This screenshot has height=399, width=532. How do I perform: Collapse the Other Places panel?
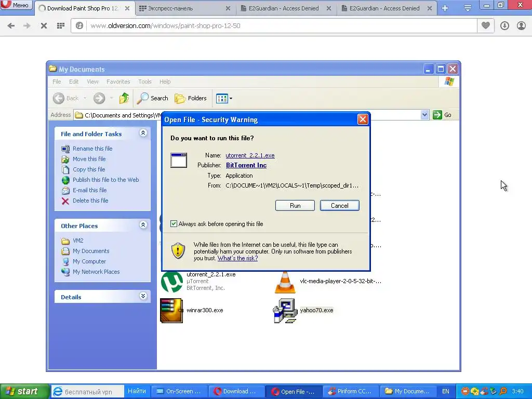(143, 224)
